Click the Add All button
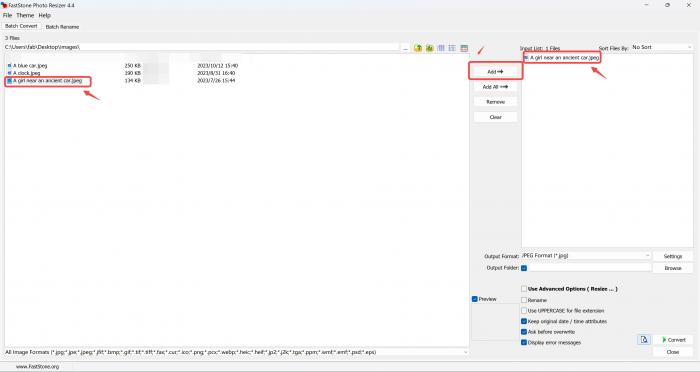 (x=496, y=87)
